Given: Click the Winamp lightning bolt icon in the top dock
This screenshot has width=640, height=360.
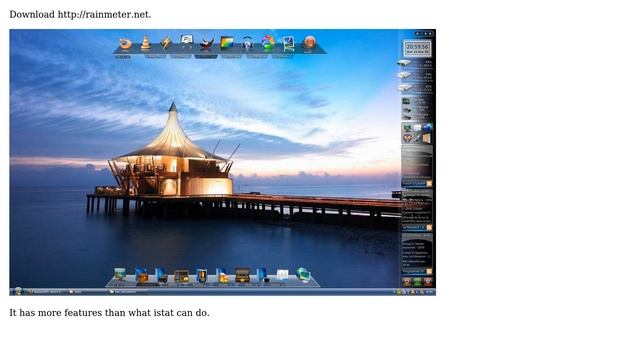Looking at the screenshot, I should (166, 43).
